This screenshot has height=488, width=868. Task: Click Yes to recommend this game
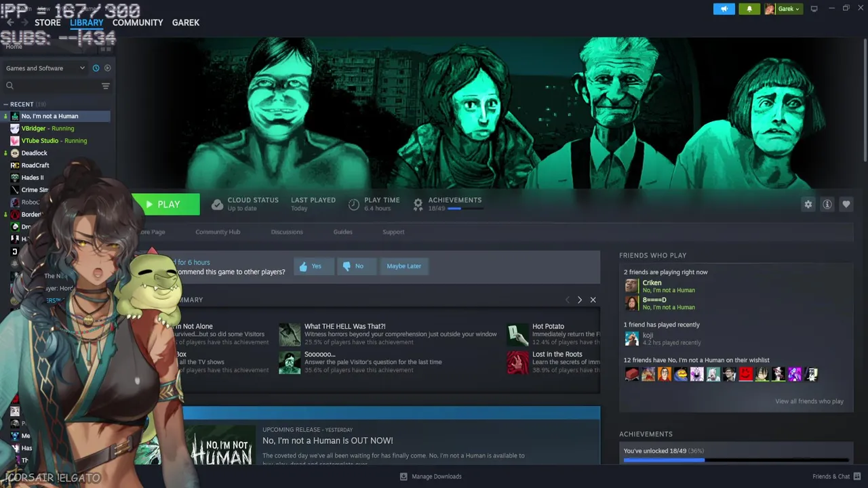[314, 266]
